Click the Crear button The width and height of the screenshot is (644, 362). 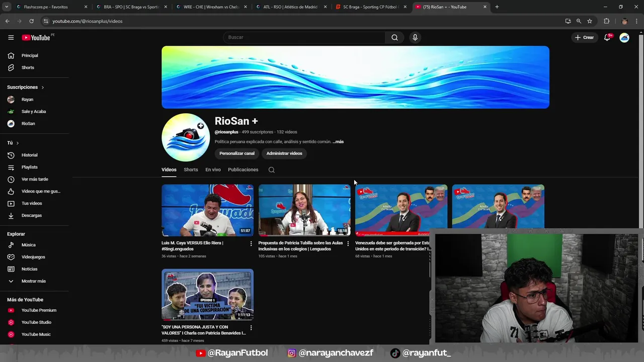point(585,38)
